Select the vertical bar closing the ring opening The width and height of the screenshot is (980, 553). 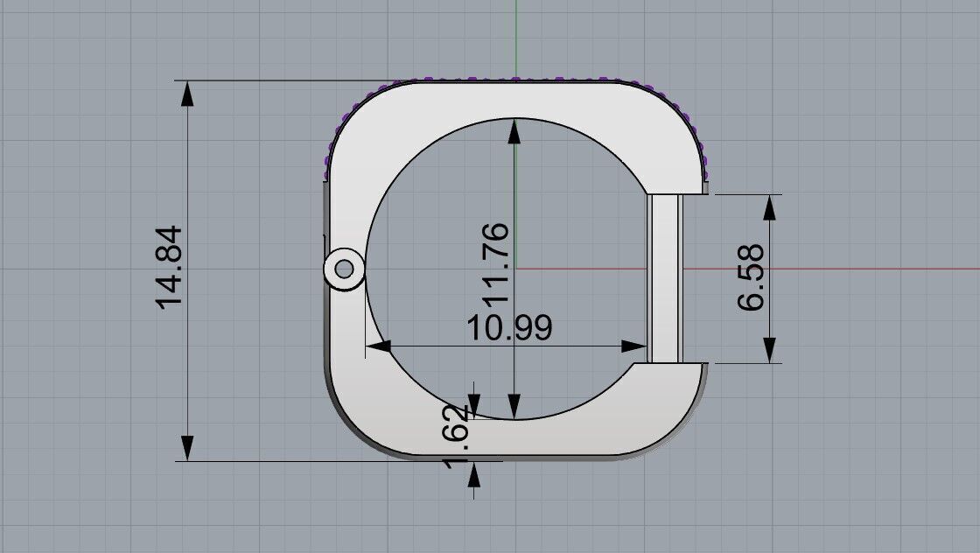665,278
